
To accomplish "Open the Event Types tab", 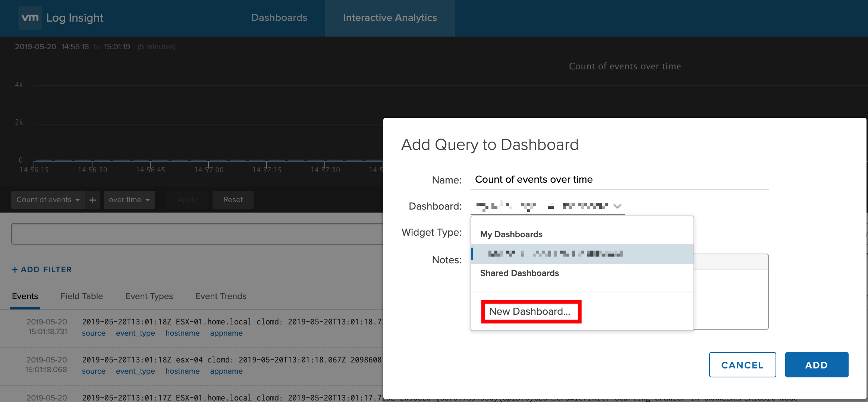I will click(x=149, y=296).
